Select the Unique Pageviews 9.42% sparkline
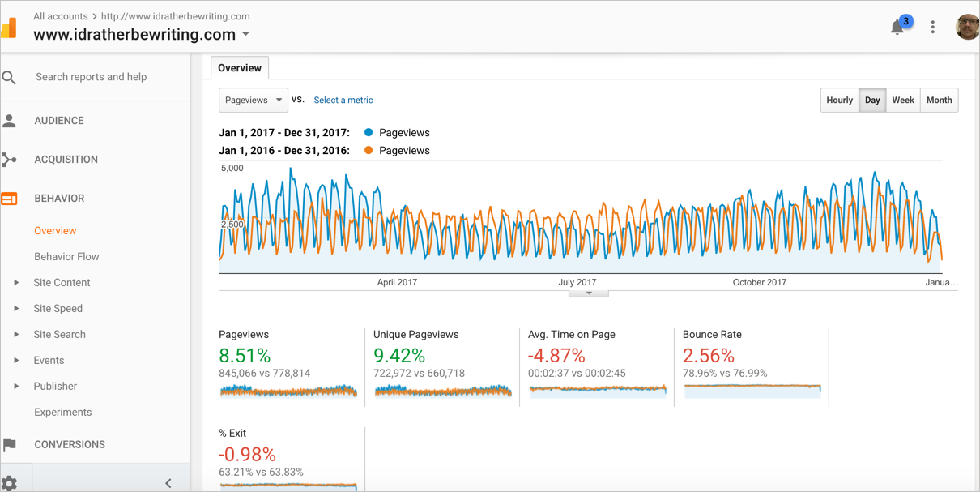980x492 pixels. pos(443,391)
